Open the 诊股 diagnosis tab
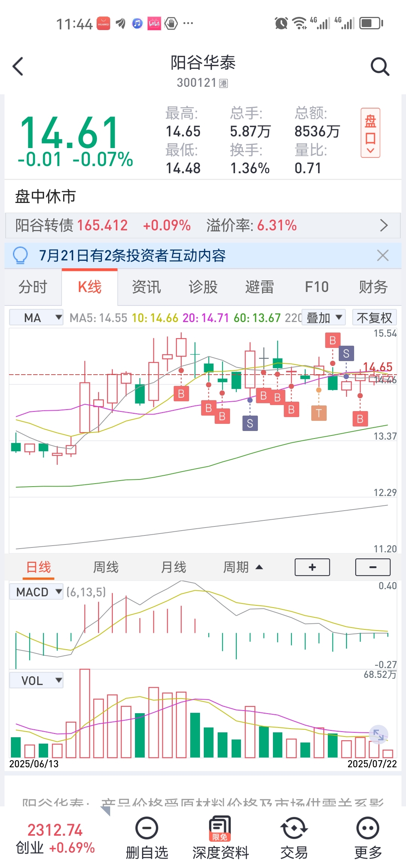The width and height of the screenshot is (406, 868). [x=203, y=287]
